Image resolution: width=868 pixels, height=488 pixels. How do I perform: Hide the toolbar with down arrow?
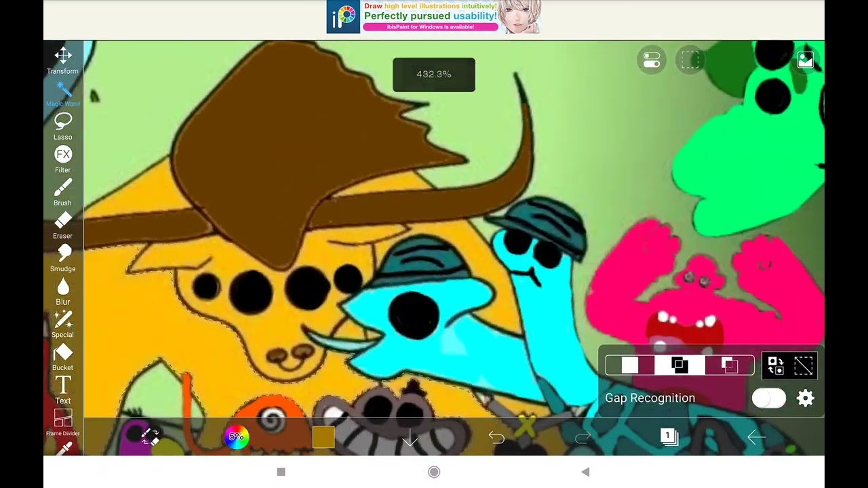(x=410, y=437)
